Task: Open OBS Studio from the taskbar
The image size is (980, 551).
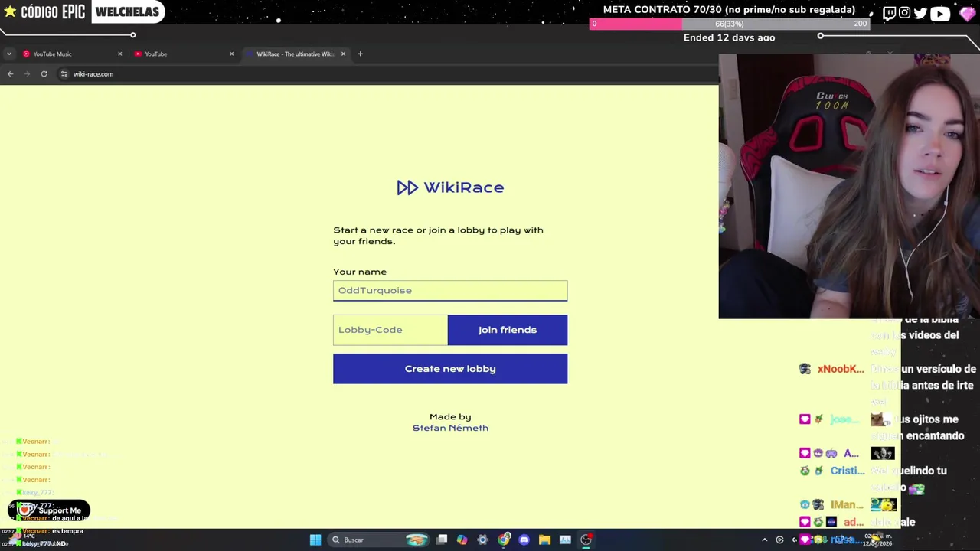Action: click(x=586, y=540)
